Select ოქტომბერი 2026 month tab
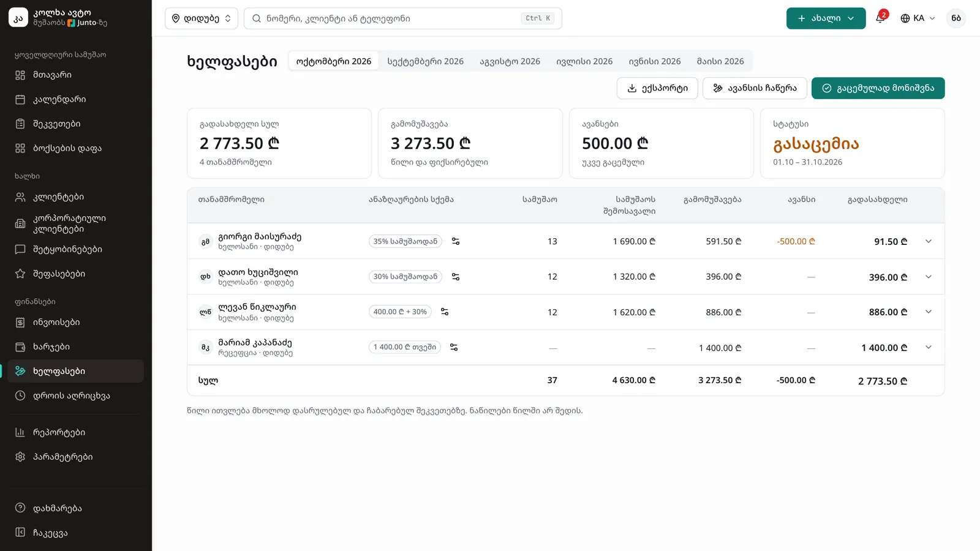Screen dimensions: 980x551 click(334, 61)
